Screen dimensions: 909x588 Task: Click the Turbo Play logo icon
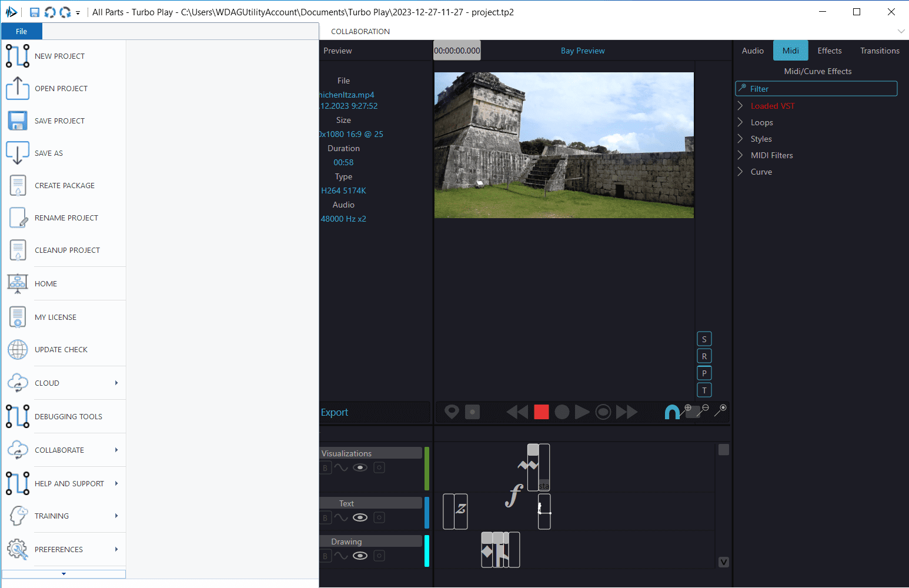pos(11,12)
